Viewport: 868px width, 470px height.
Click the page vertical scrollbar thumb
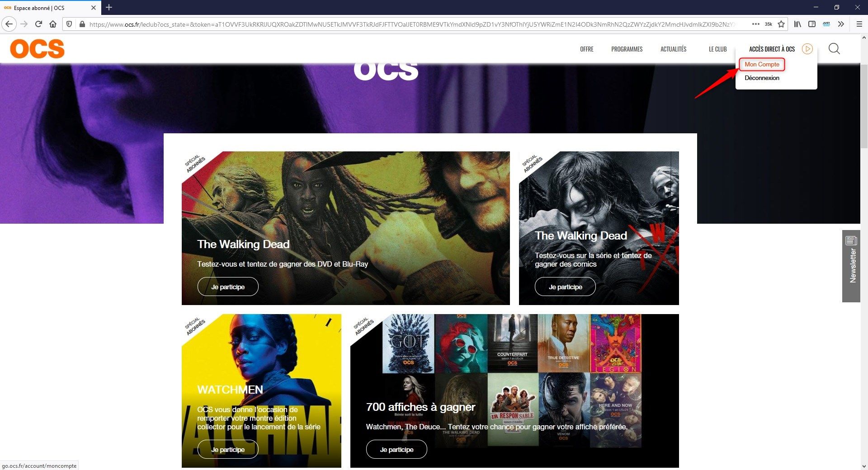[x=864, y=106]
